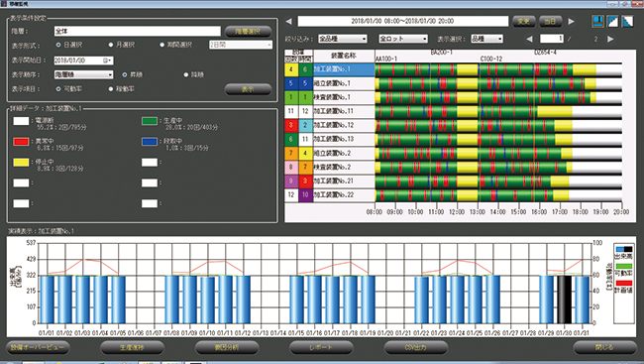Click the 階層 text field showing 全体
The width and height of the screenshot is (644, 364).
click(x=137, y=32)
